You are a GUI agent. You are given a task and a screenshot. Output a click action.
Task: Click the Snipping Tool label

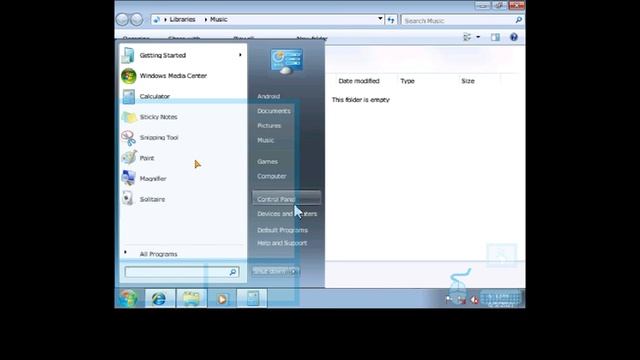(159, 138)
